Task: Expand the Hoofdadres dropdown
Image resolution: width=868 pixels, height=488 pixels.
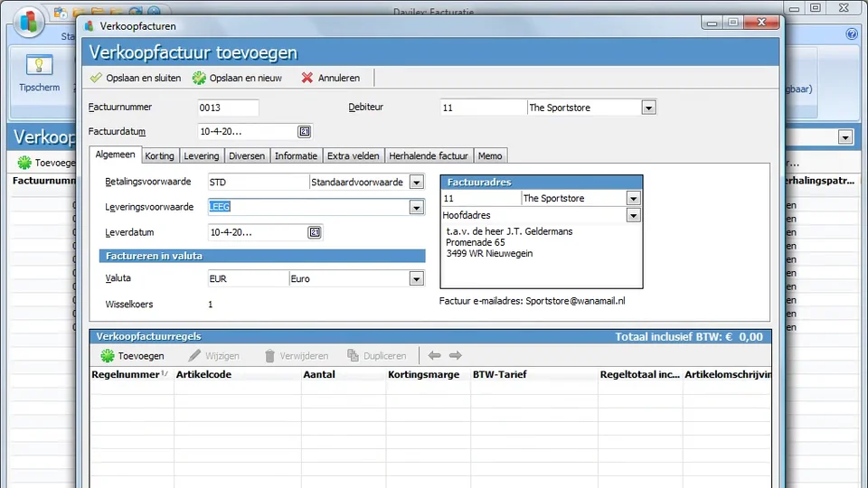Action: (x=633, y=215)
